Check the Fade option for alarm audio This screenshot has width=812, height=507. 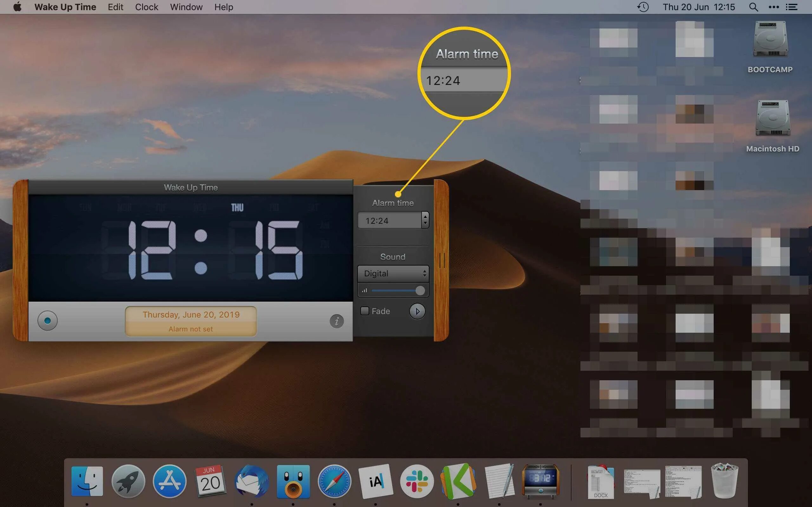point(365,310)
